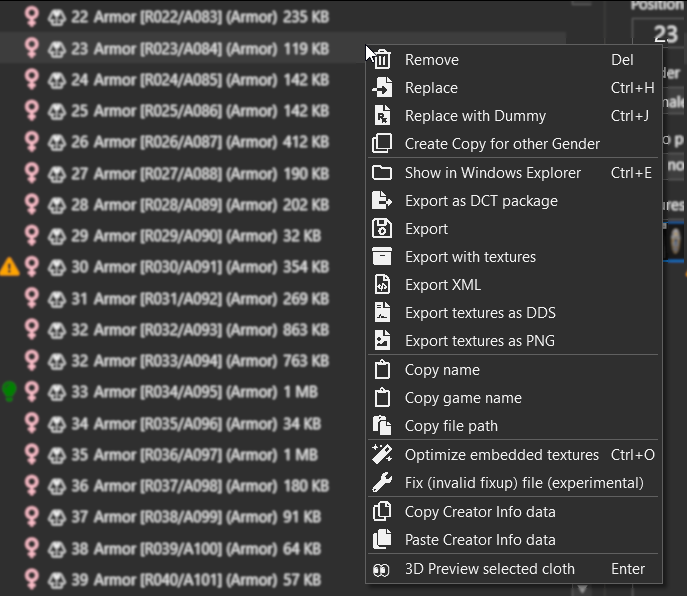
Task: Click the Optimize embedded textures wand icon
Action: point(382,455)
